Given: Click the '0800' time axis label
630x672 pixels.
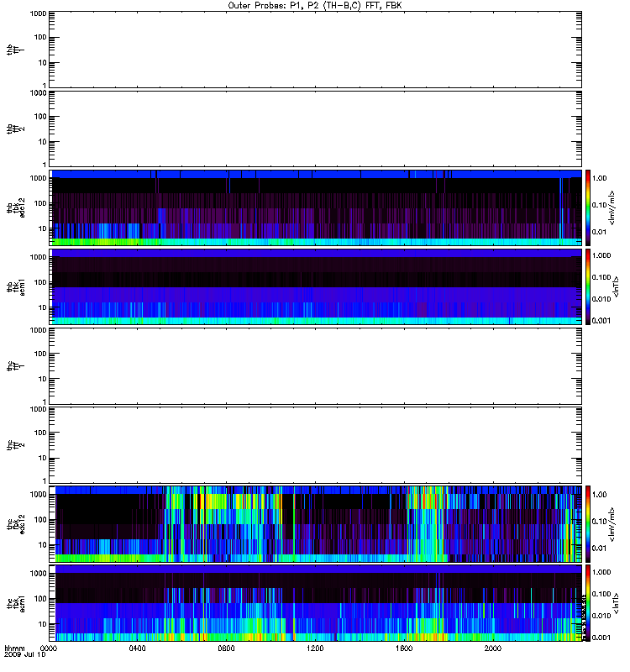Looking at the screenshot, I should click(x=226, y=648).
